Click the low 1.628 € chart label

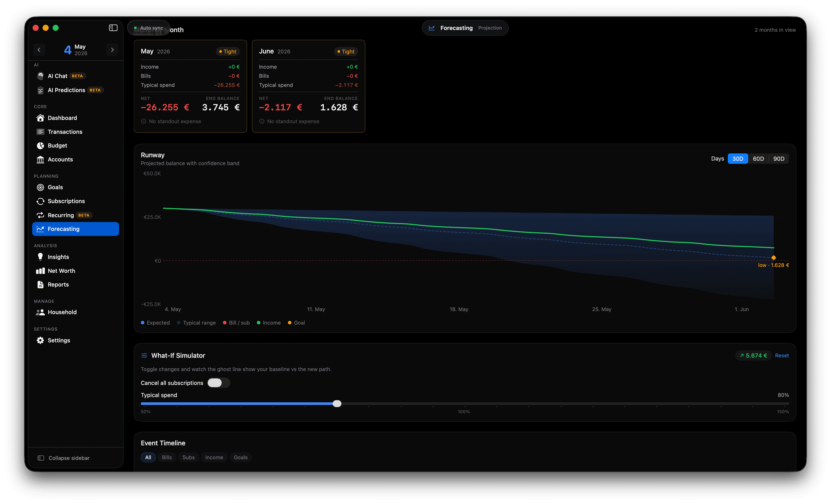[773, 265]
